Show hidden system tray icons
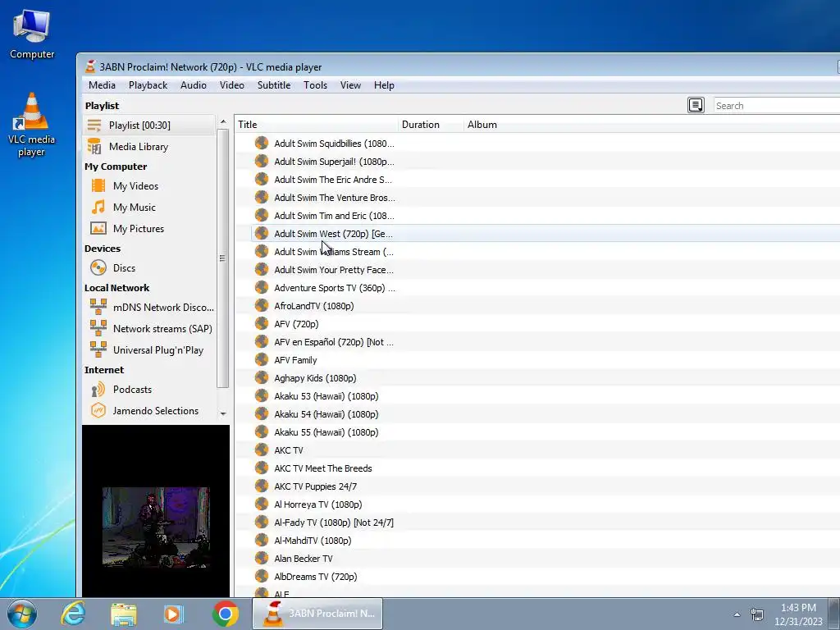 (x=737, y=614)
